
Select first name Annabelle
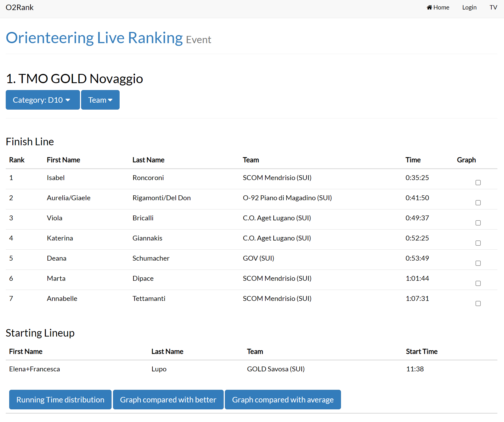pyautogui.click(x=62, y=299)
